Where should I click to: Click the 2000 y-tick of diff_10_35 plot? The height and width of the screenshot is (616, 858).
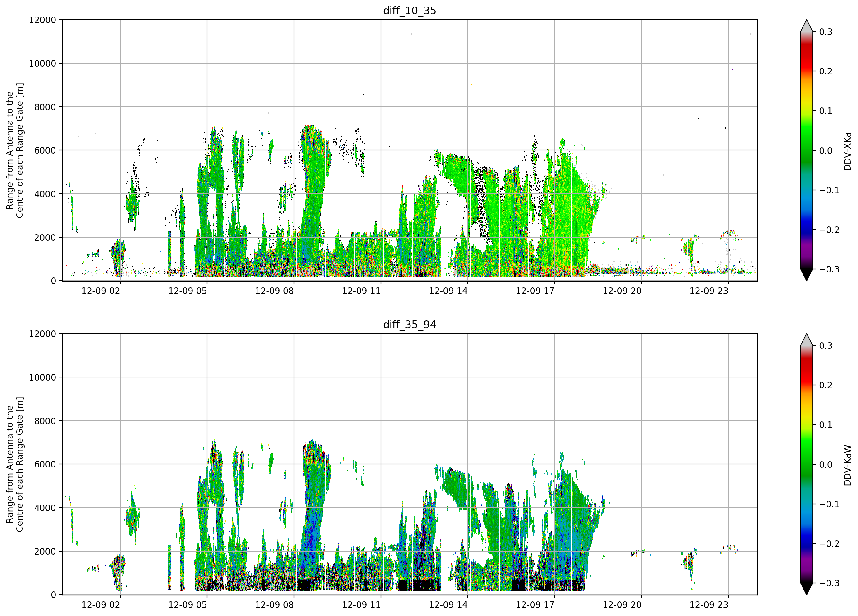[45, 238]
